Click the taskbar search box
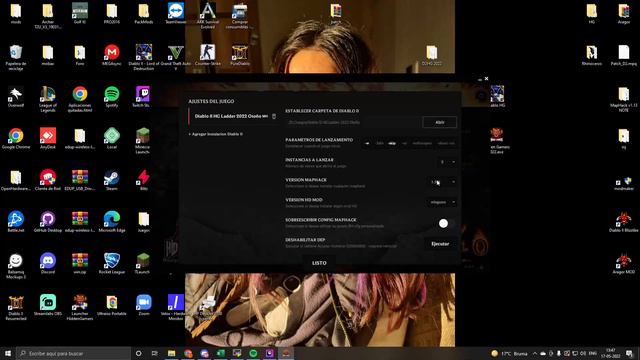This screenshot has height=360, width=640. [73, 353]
